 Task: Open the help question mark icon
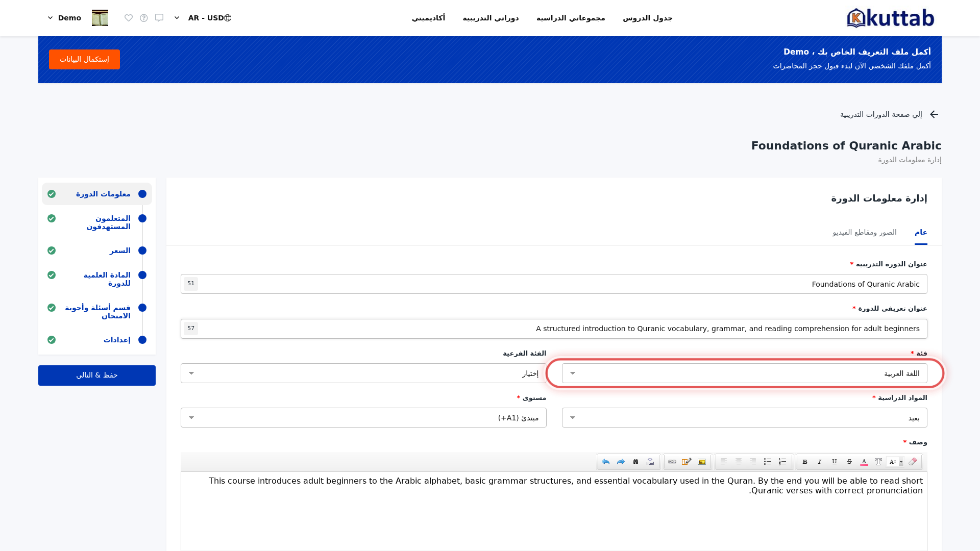[x=144, y=18]
